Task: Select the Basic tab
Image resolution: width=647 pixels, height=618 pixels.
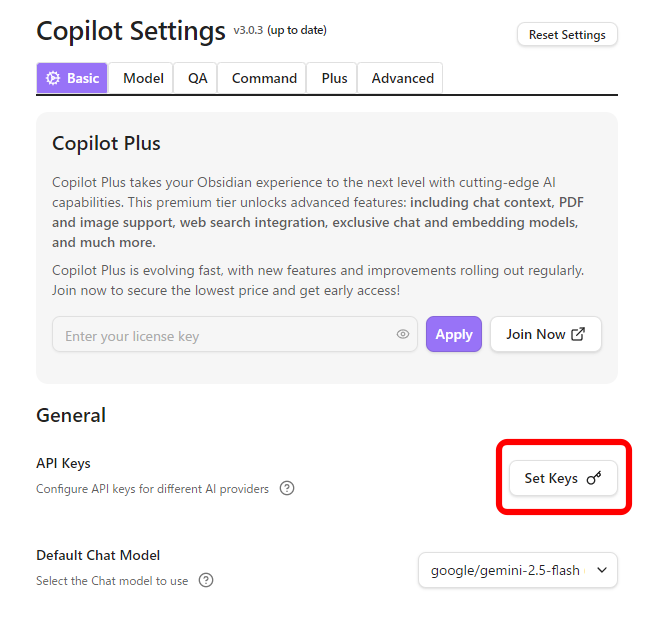Action: [x=73, y=78]
